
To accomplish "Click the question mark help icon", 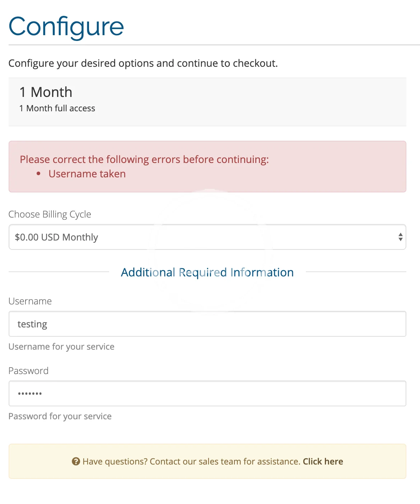I will point(76,462).
